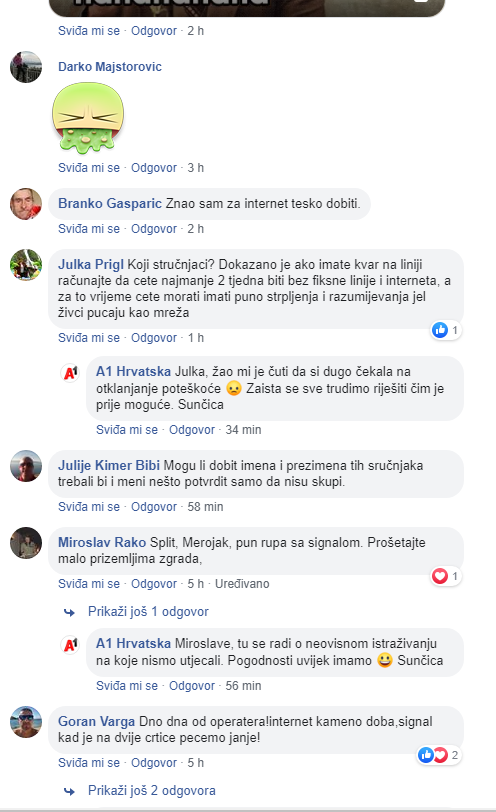The height and width of the screenshot is (812, 496).
Task: Click the A1 logo next to the reply to Julka
Action: pos(70,372)
